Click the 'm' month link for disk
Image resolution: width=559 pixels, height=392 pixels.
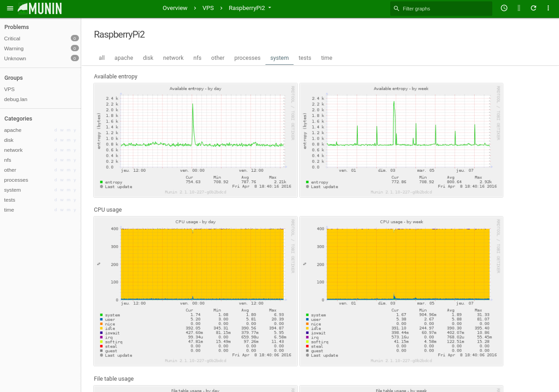point(69,140)
